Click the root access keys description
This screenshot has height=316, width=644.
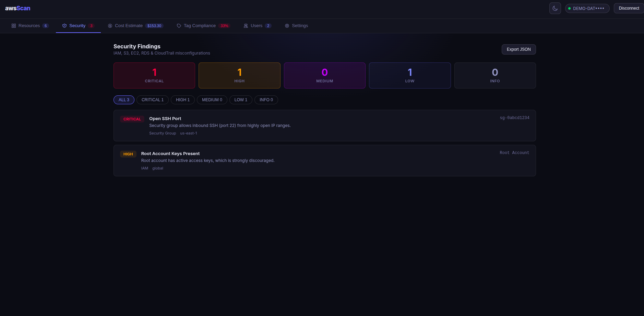tap(208, 161)
